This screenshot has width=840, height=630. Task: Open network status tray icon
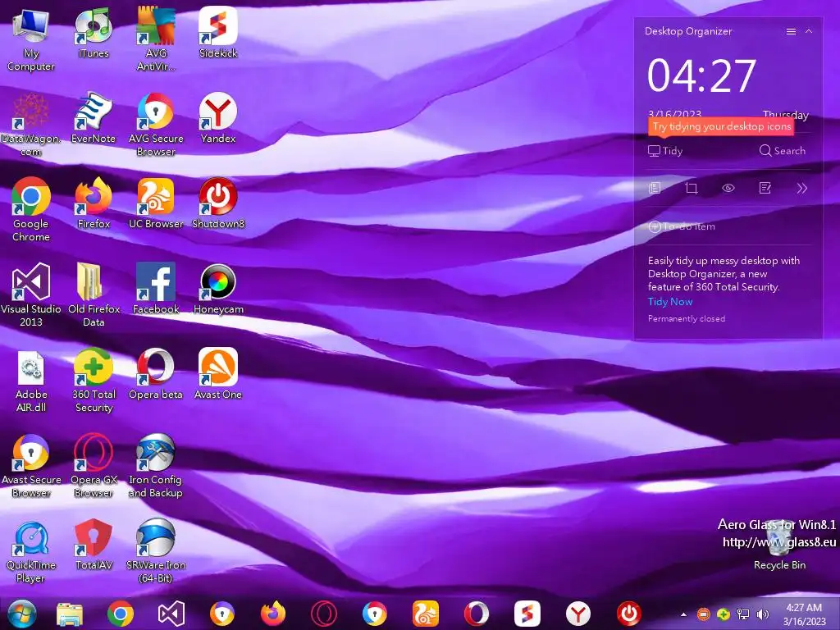[743, 614]
